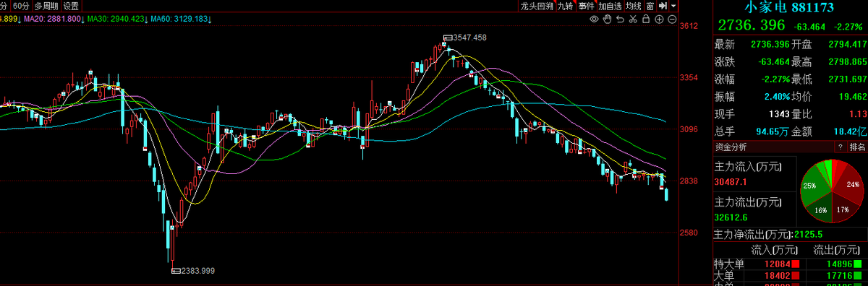Open the 排名 ranking button
This screenshot has height=286, width=868.
point(857,147)
